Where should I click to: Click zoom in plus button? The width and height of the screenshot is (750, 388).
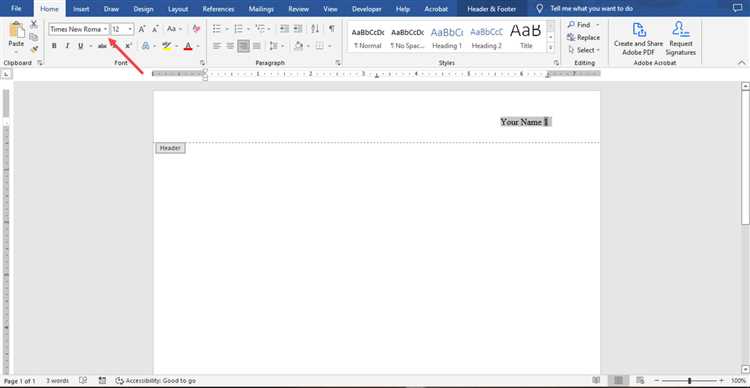[x=721, y=380]
